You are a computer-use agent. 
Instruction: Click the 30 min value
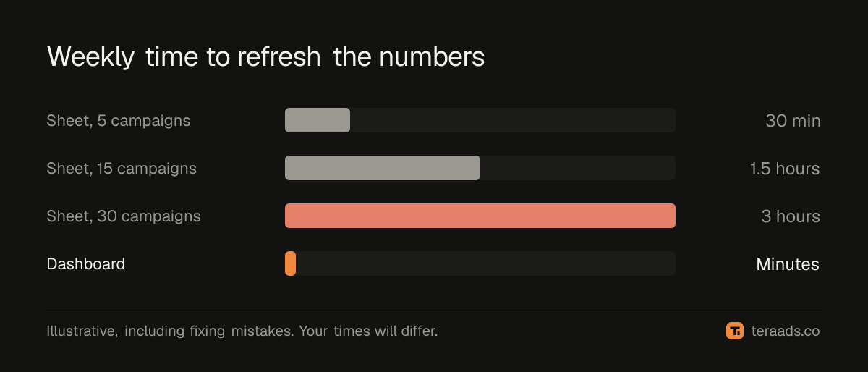[793, 121]
